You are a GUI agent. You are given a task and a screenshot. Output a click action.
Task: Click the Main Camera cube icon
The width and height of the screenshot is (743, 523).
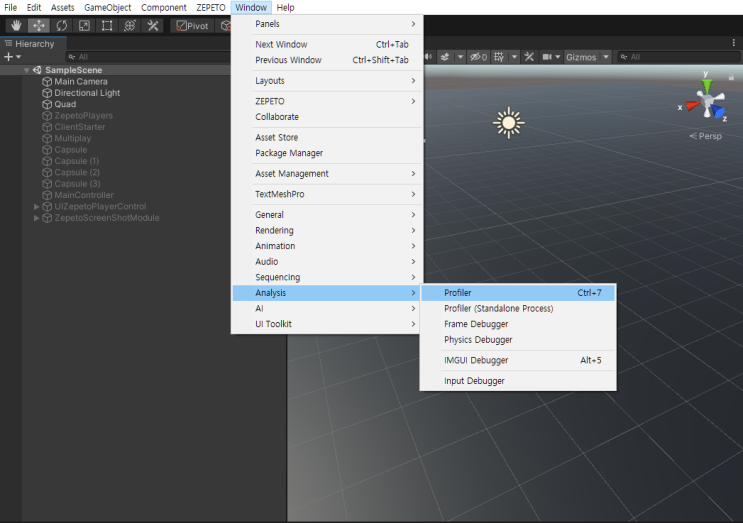click(47, 81)
